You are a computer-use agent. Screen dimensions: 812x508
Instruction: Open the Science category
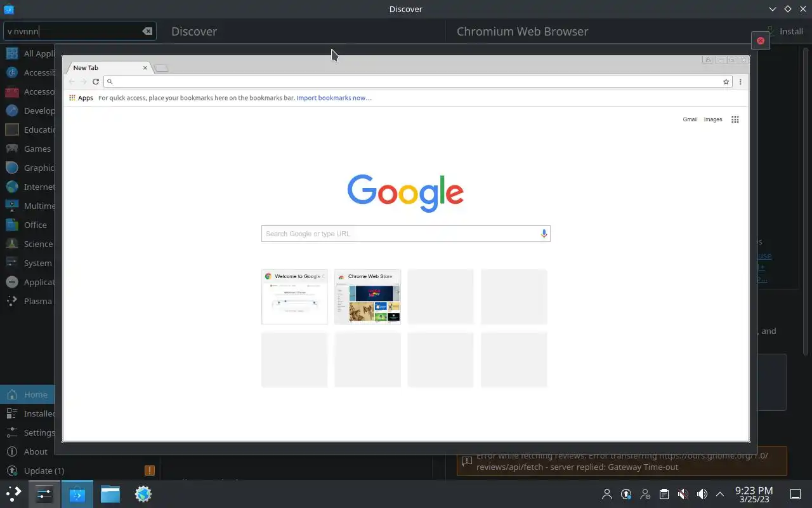[28, 244]
